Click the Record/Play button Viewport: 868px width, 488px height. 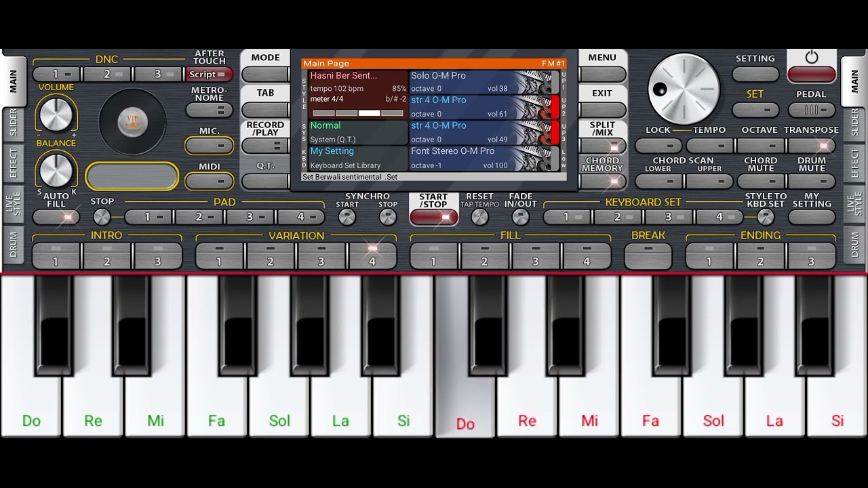(x=265, y=145)
